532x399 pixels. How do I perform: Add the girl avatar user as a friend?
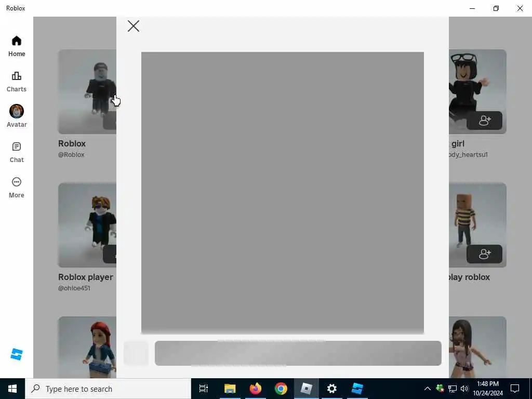(x=484, y=121)
